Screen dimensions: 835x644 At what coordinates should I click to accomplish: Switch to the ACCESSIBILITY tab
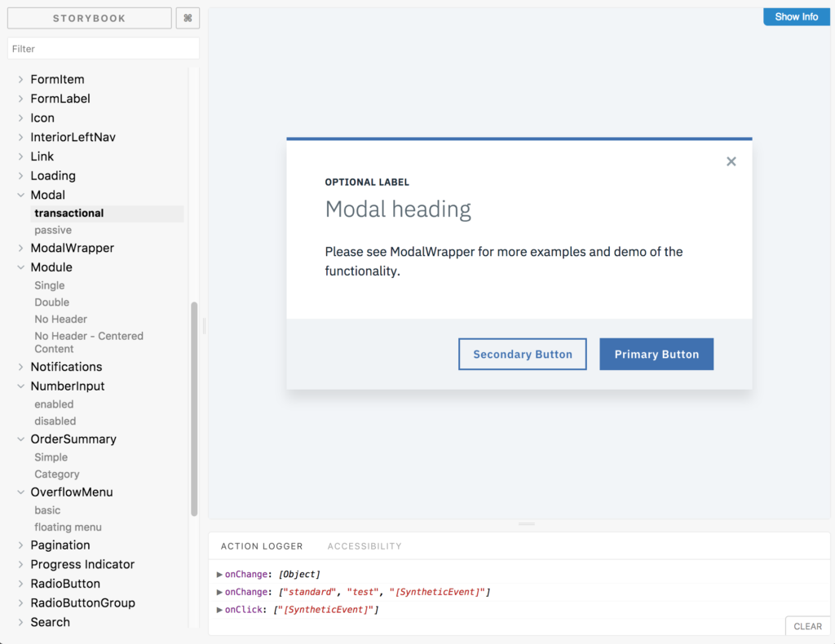pos(364,546)
